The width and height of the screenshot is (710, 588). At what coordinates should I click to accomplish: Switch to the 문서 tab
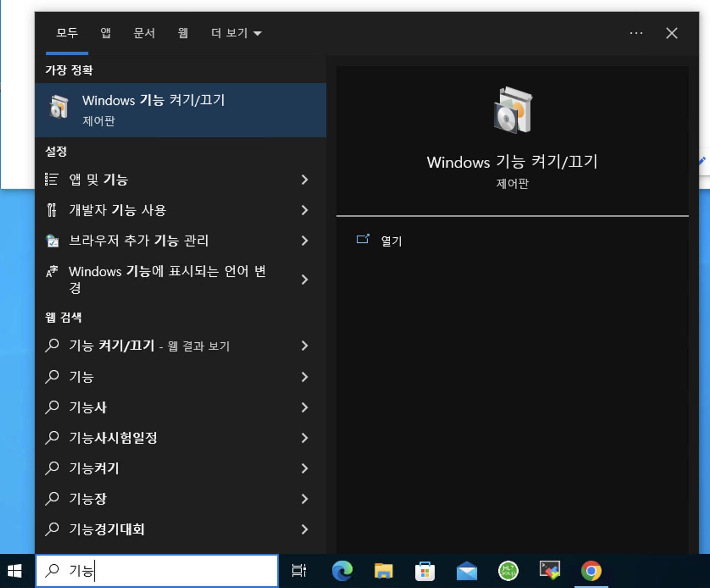point(144,33)
